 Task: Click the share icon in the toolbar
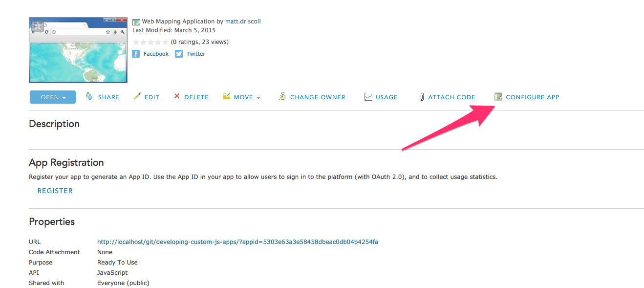point(89,96)
